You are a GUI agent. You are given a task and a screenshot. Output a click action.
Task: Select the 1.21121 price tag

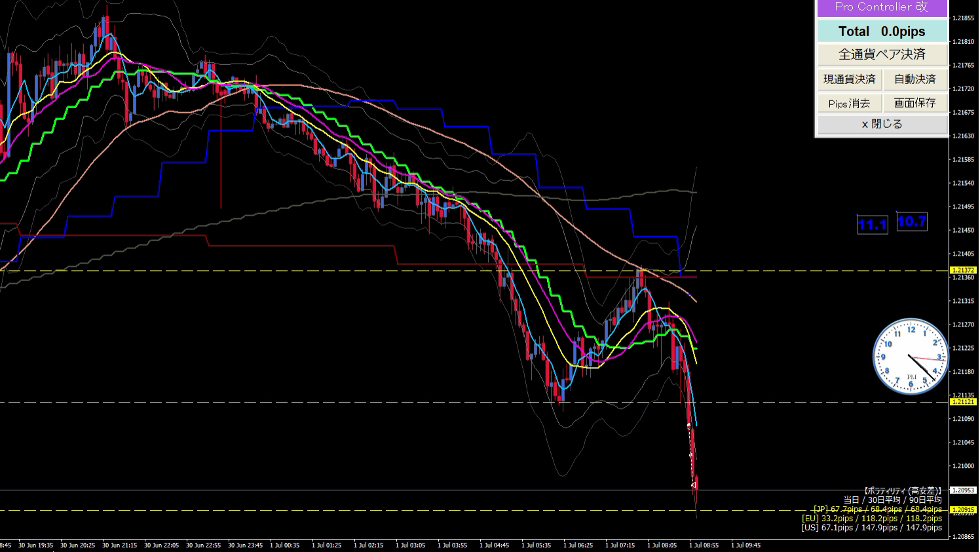pos(963,402)
